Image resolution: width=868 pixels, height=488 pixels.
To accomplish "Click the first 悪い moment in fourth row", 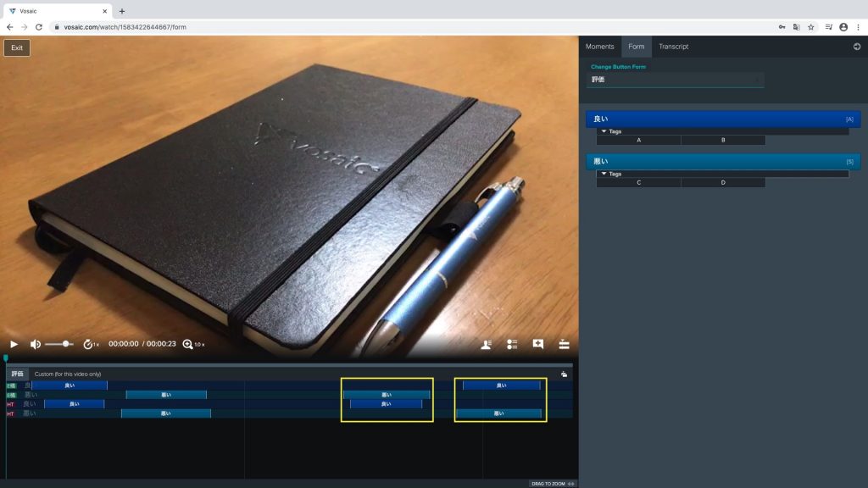I will pos(165,413).
